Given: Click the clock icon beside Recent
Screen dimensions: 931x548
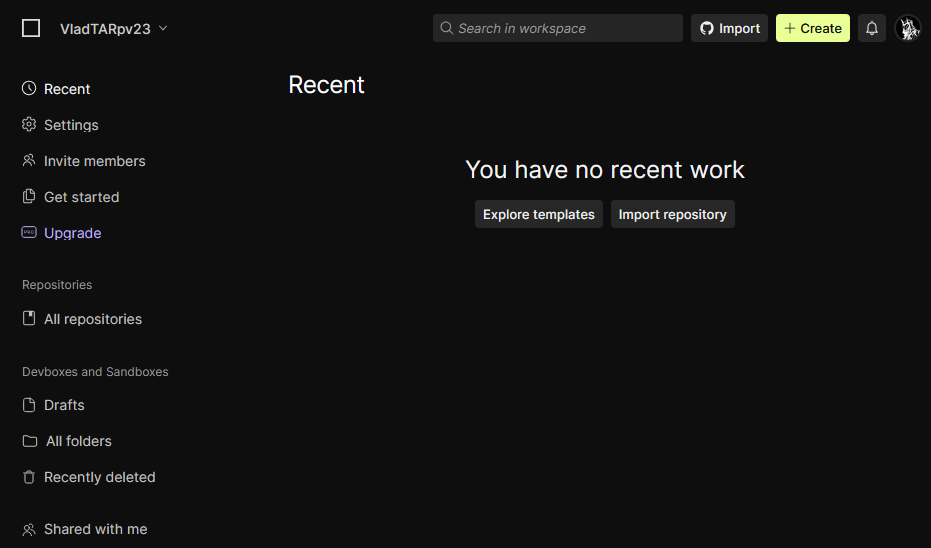Looking at the screenshot, I should coord(29,89).
